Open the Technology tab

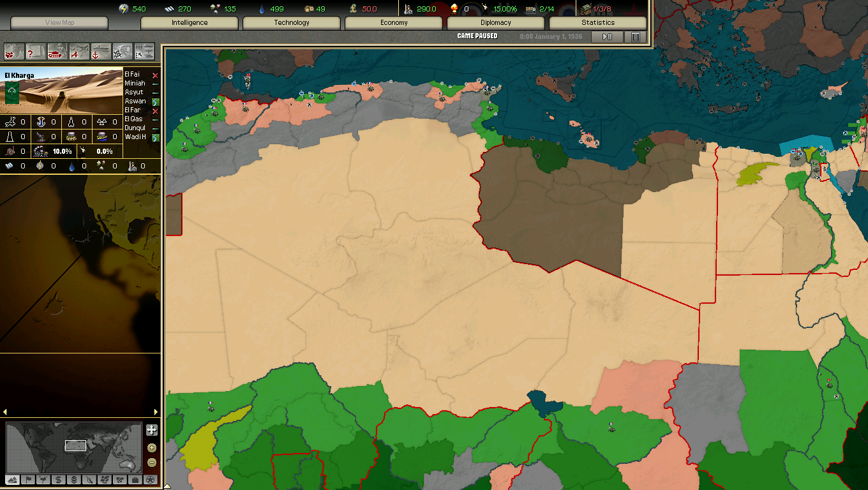(292, 23)
